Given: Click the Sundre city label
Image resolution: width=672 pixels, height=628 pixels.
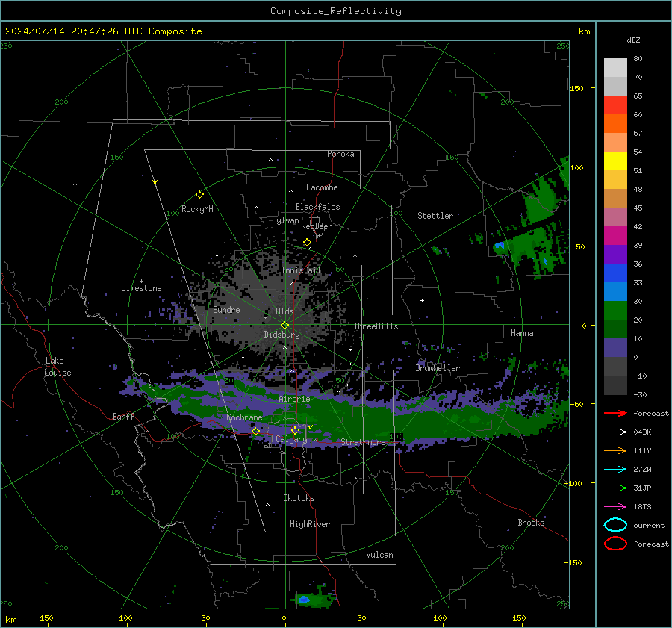Looking at the screenshot, I should click(x=226, y=309).
